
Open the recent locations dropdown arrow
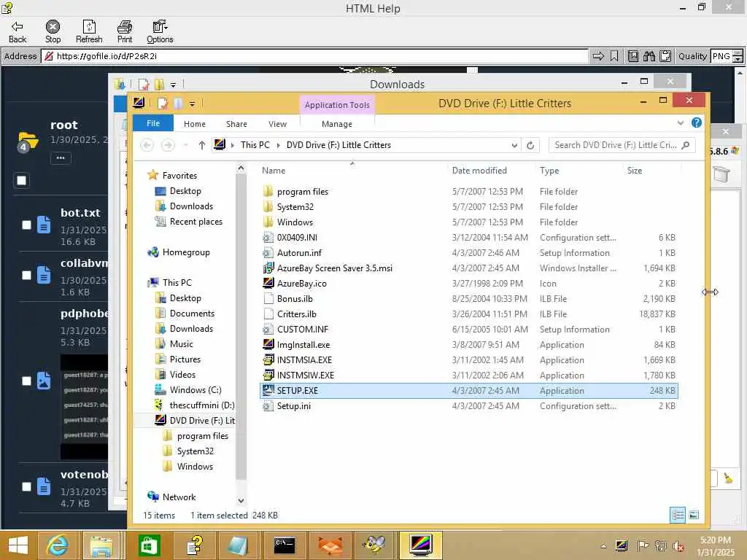click(186, 145)
